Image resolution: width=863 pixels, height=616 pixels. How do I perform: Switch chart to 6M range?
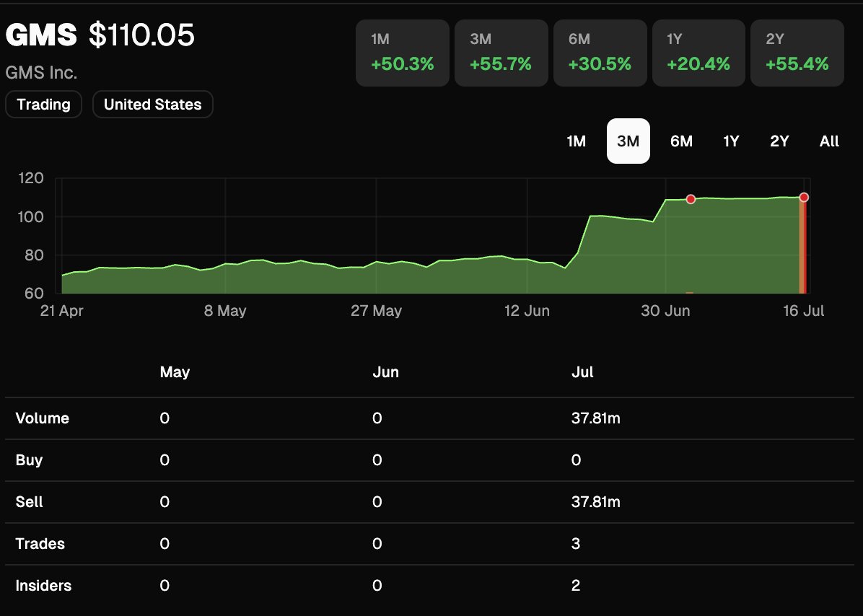pos(681,141)
